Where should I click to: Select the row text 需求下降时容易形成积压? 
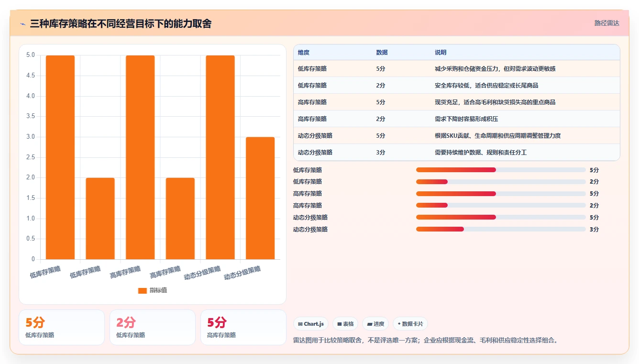click(x=466, y=119)
